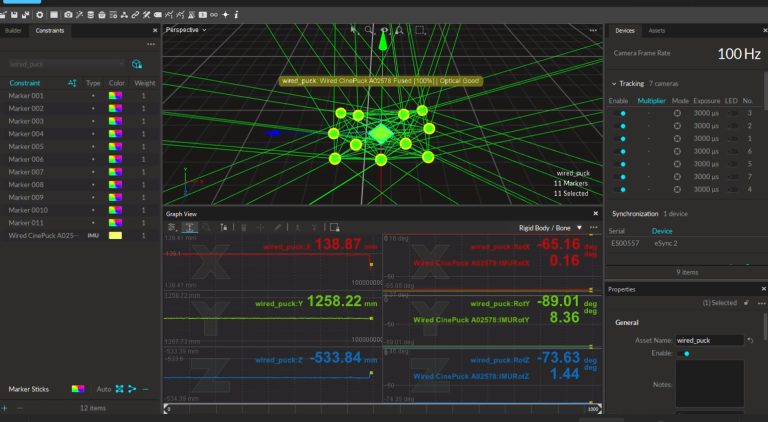
Task: Click the Asset Name input field
Action: (x=708, y=340)
